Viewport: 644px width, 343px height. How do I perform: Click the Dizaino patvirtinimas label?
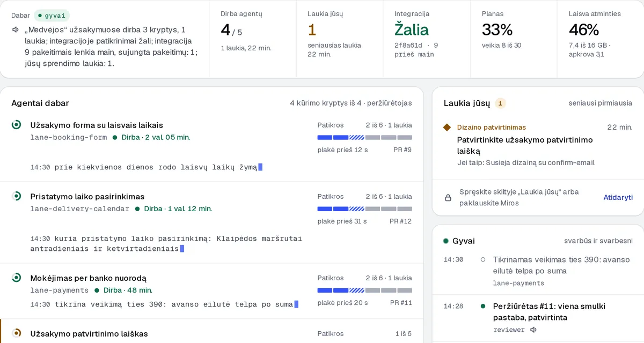[x=492, y=128]
